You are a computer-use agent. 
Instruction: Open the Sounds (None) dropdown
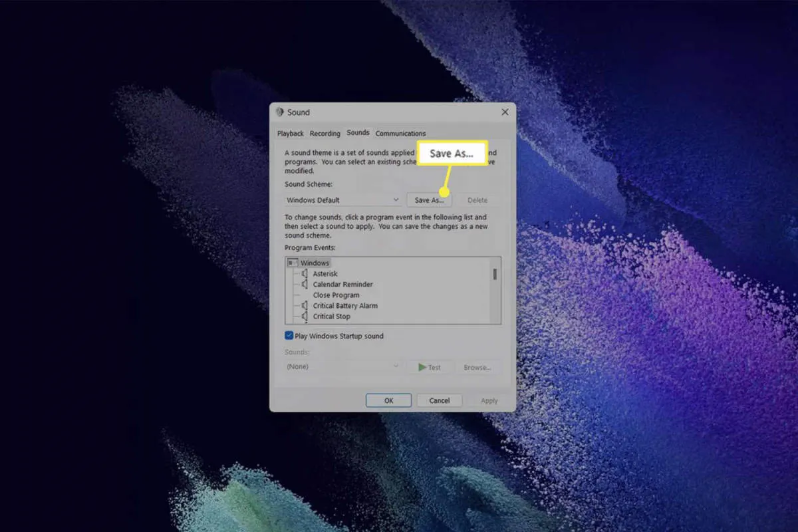(x=342, y=366)
